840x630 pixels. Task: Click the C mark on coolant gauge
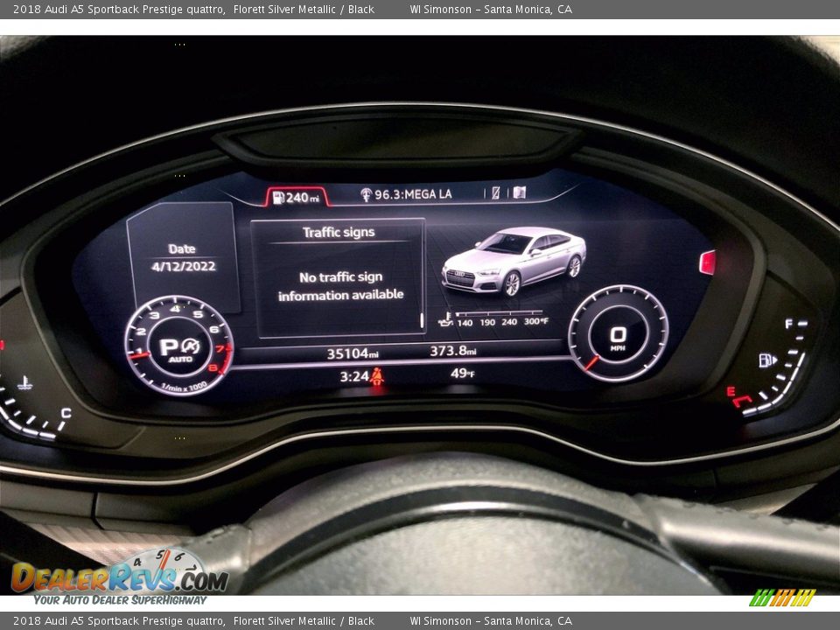pyautogui.click(x=66, y=412)
